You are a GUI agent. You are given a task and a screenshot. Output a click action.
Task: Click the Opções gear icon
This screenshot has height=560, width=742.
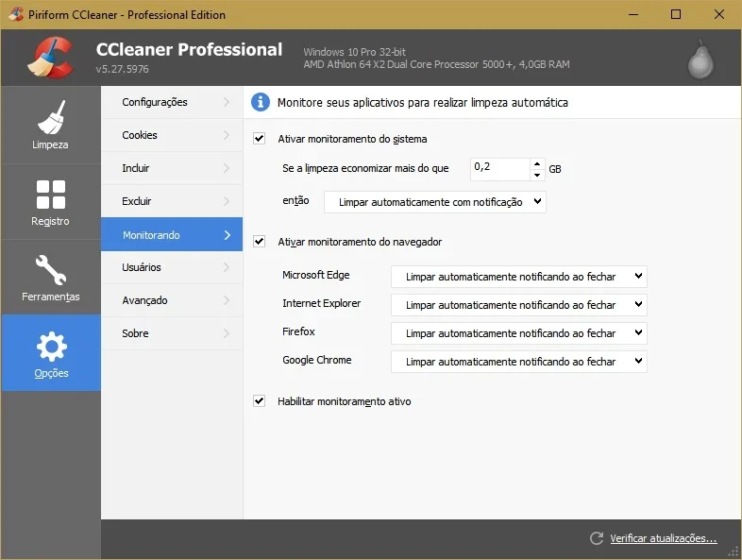pyautogui.click(x=51, y=347)
